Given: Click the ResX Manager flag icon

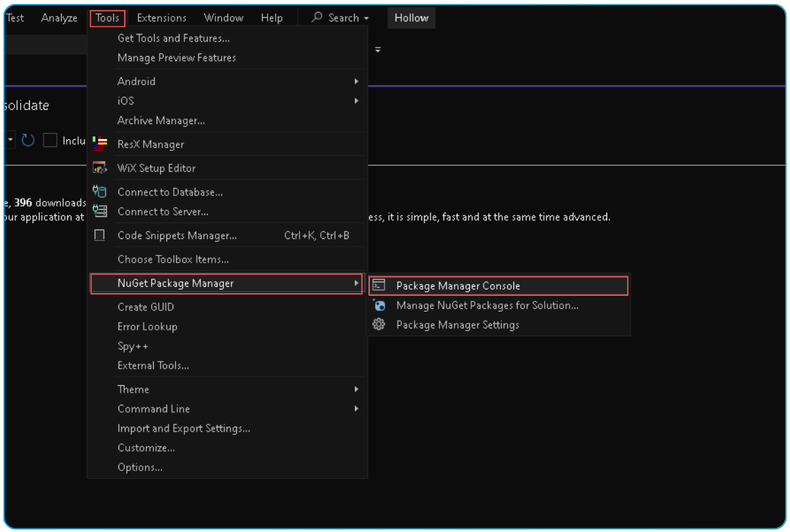Looking at the screenshot, I should (x=99, y=143).
